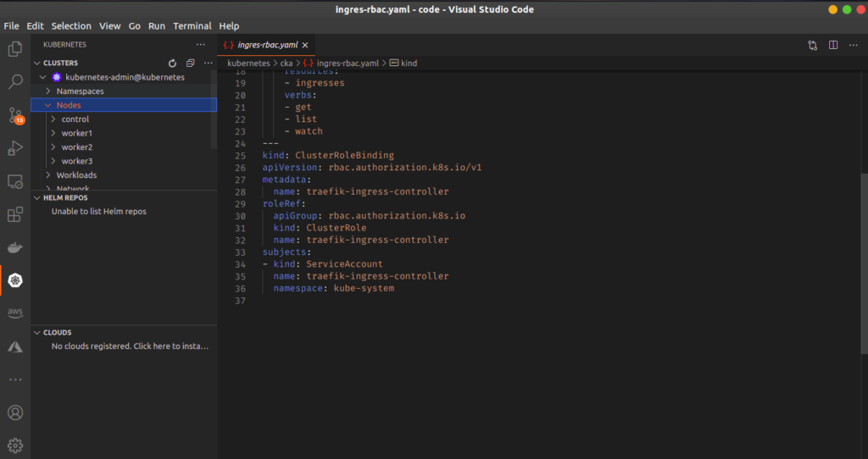Expand the Namespaces tree item
Screen dimensions: 868x459
tap(48, 91)
